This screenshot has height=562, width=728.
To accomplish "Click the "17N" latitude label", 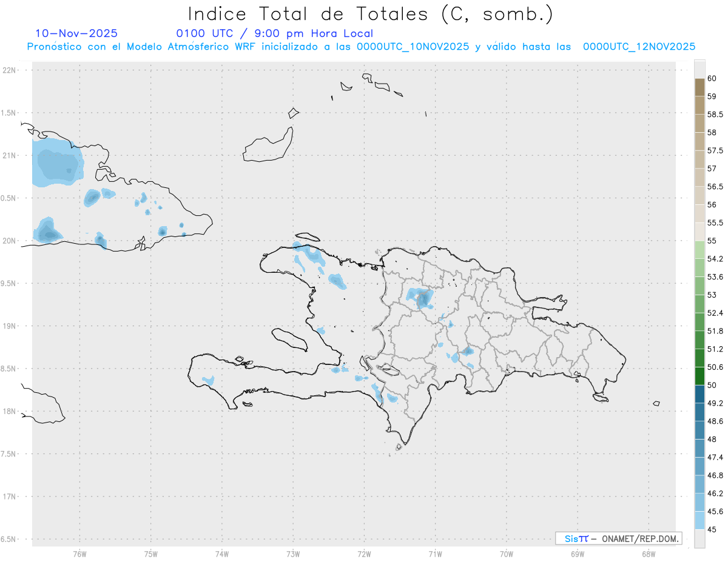I will pyautogui.click(x=10, y=497).
